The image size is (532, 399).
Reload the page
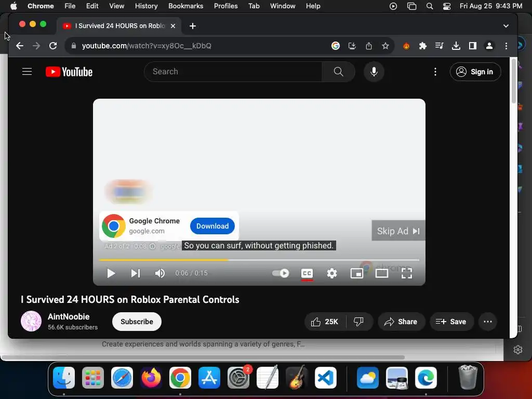pyautogui.click(x=53, y=46)
